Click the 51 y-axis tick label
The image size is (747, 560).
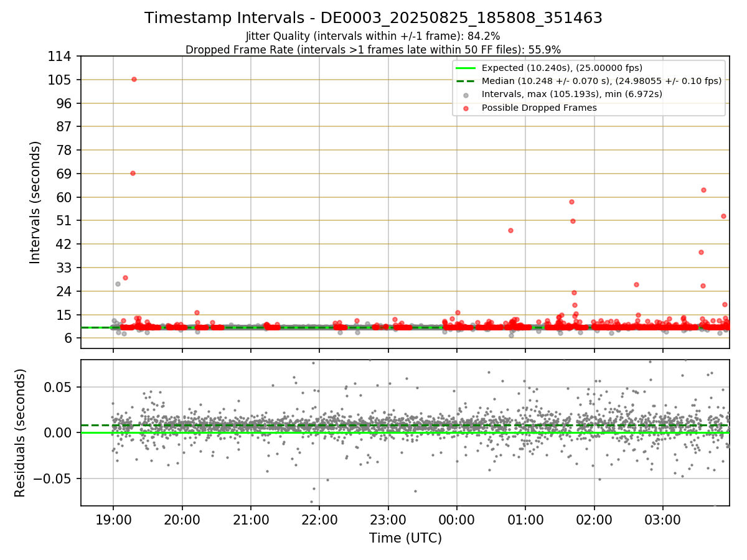[65, 220]
